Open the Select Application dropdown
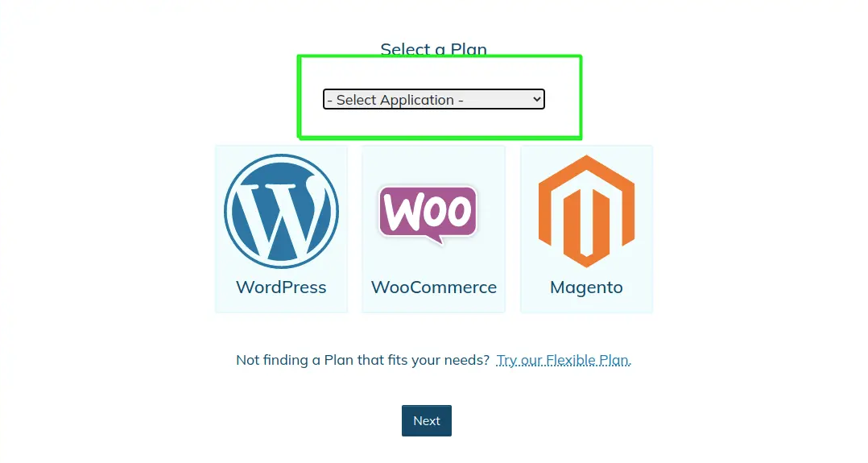Image resolution: width=868 pixels, height=463 pixels. 434,99
